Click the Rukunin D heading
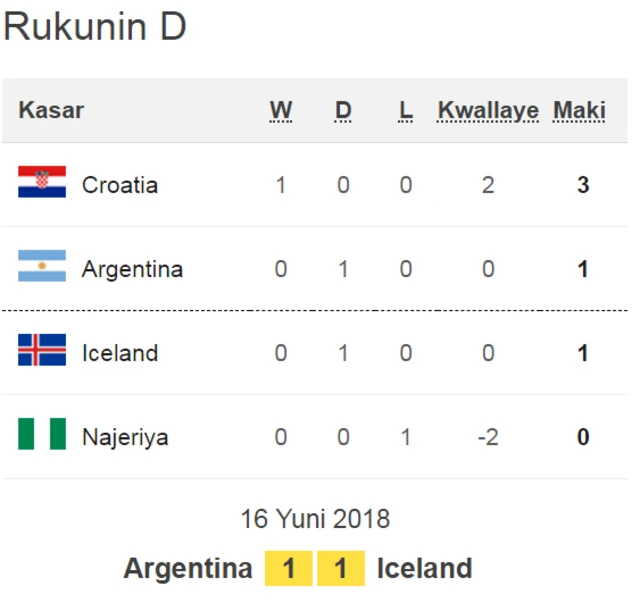 coord(95,27)
